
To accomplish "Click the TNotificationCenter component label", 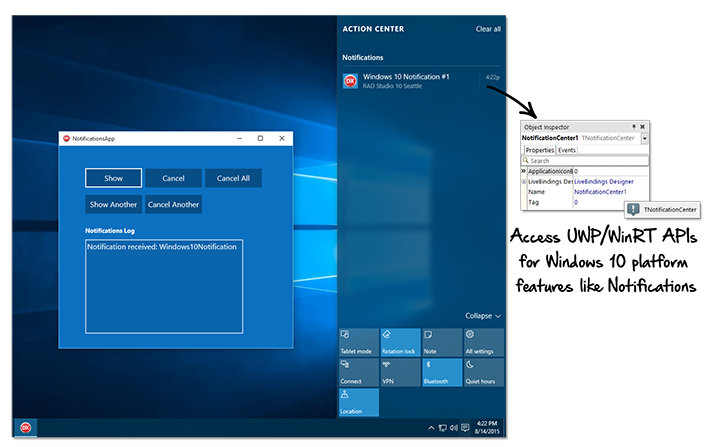I will 670,209.
